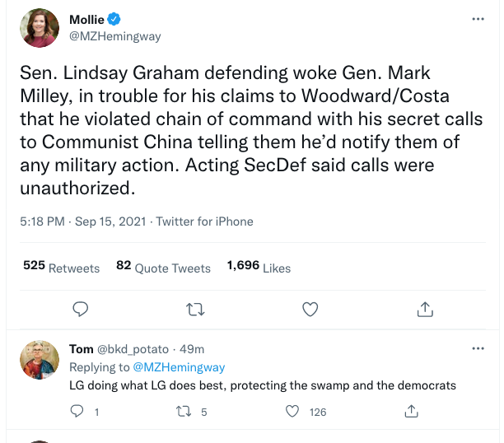The height and width of the screenshot is (443, 504).
Task: Share Tom's reply
Action: (x=409, y=411)
